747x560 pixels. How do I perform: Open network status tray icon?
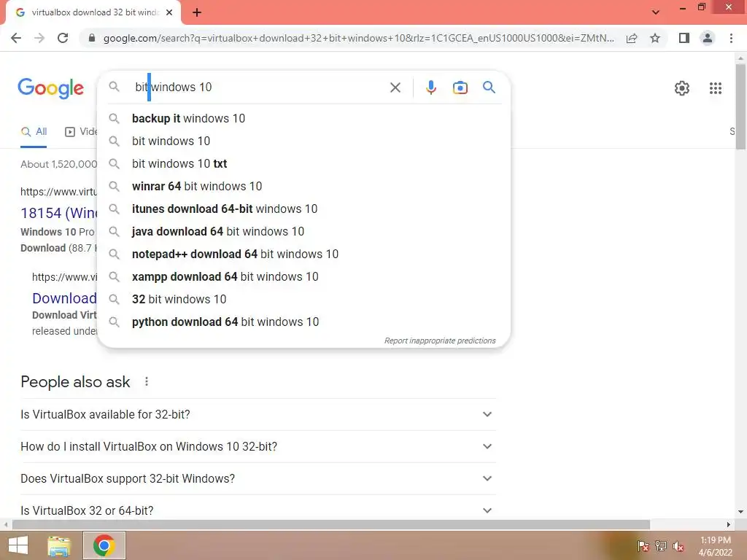pyautogui.click(x=661, y=546)
